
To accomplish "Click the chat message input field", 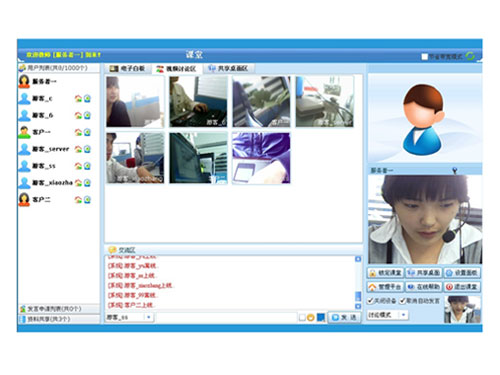I will [x=227, y=317].
